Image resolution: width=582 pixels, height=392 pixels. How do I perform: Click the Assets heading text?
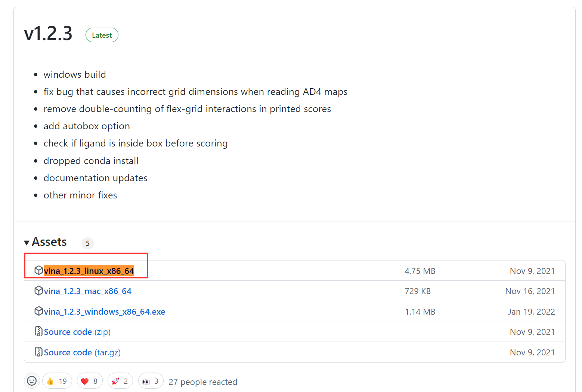tap(49, 242)
